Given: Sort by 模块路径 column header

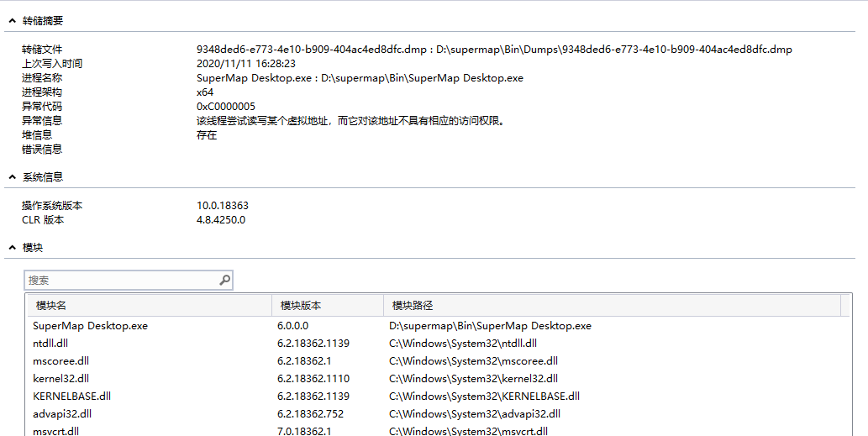Looking at the screenshot, I should click(x=612, y=306).
